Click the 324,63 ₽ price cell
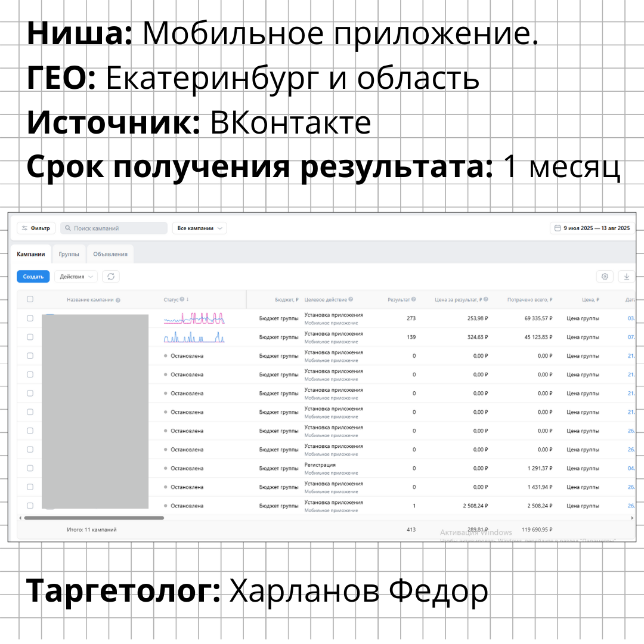The height and width of the screenshot is (644, 644). click(477, 337)
